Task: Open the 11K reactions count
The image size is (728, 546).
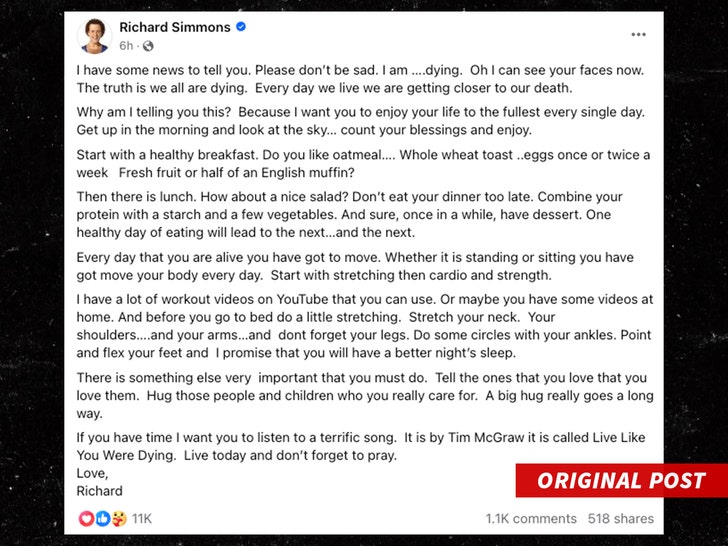Action: coord(142,518)
